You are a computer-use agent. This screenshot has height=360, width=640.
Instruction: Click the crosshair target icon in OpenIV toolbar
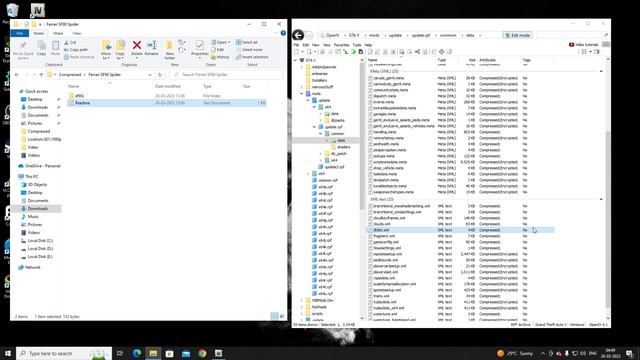click(441, 52)
